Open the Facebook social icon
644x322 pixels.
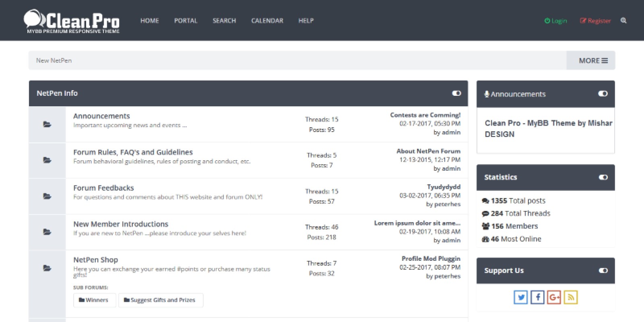pos(538,297)
